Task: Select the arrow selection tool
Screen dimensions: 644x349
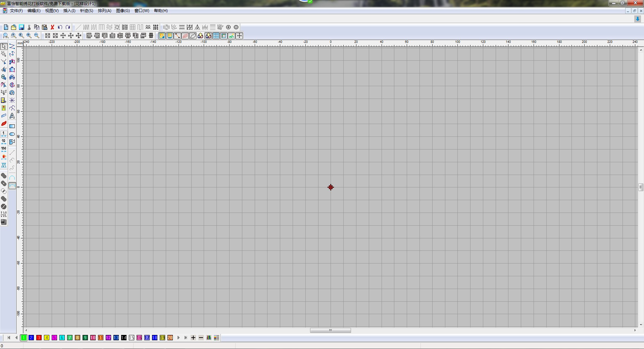Action: [4, 46]
